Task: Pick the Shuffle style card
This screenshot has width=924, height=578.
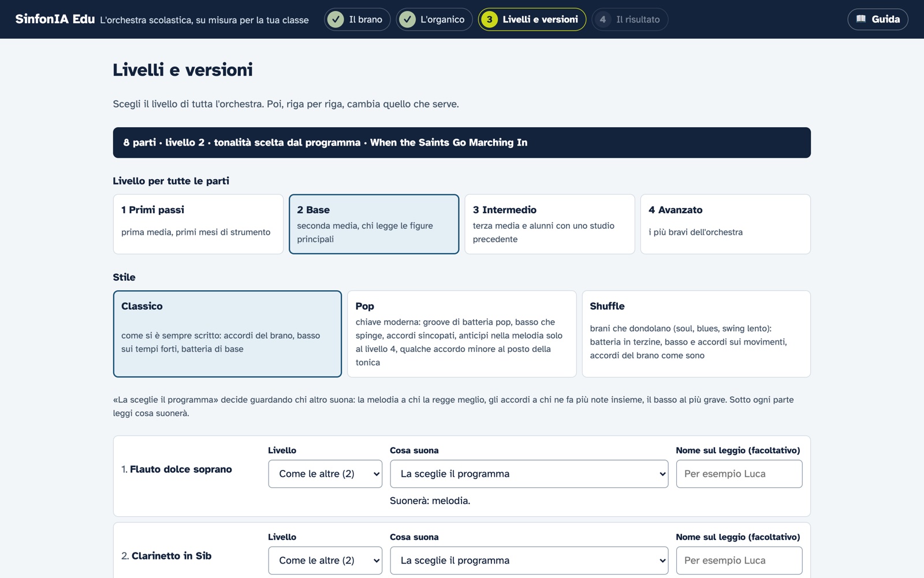Action: point(696,334)
